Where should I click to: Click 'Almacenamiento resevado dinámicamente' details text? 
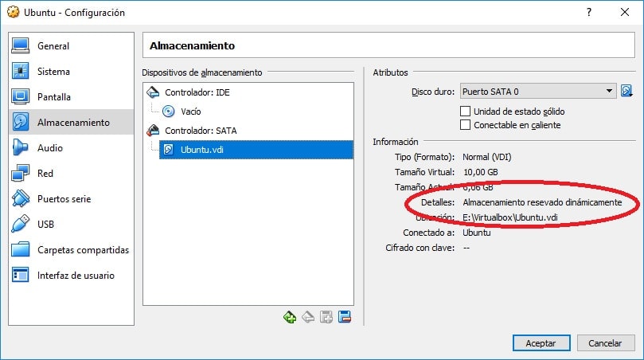(543, 202)
